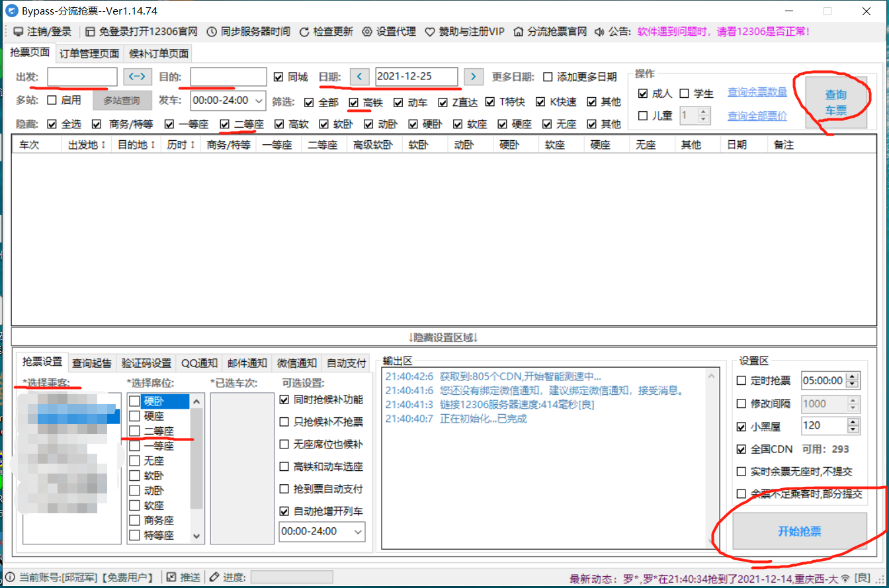The height and width of the screenshot is (588, 889).
Task: Click the 日期 field showing 2021-12-25
Action: click(x=416, y=77)
